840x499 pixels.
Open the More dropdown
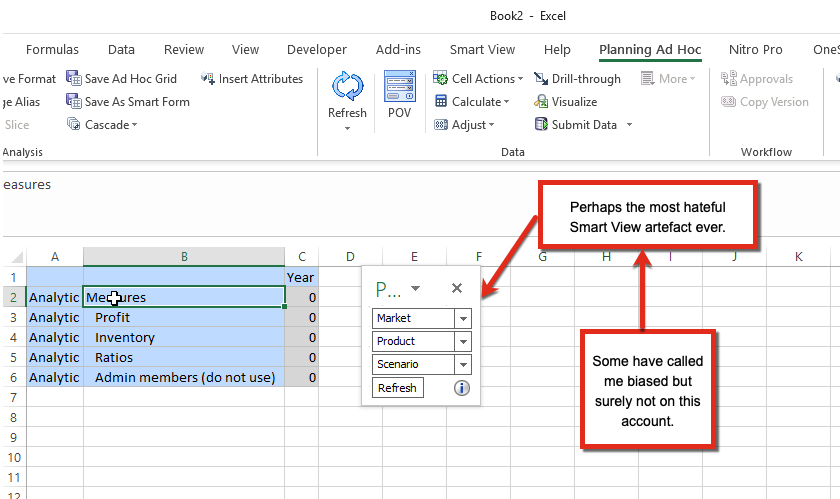(x=669, y=79)
